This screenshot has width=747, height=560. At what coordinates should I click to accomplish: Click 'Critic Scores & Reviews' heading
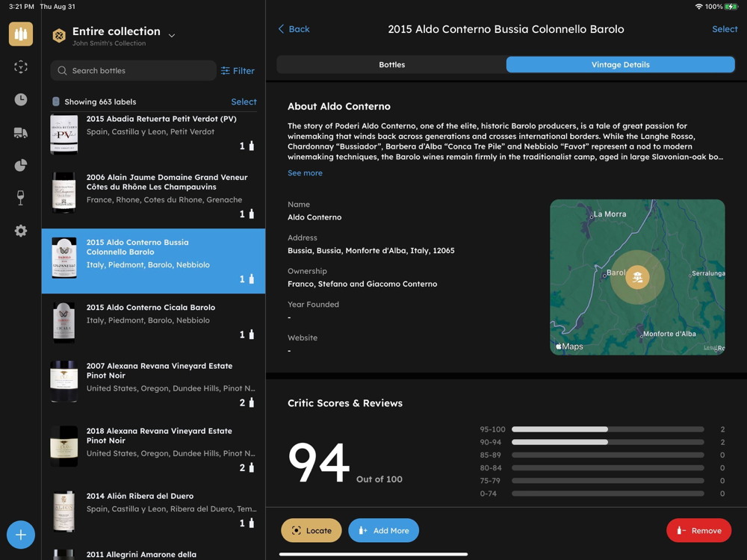point(345,403)
